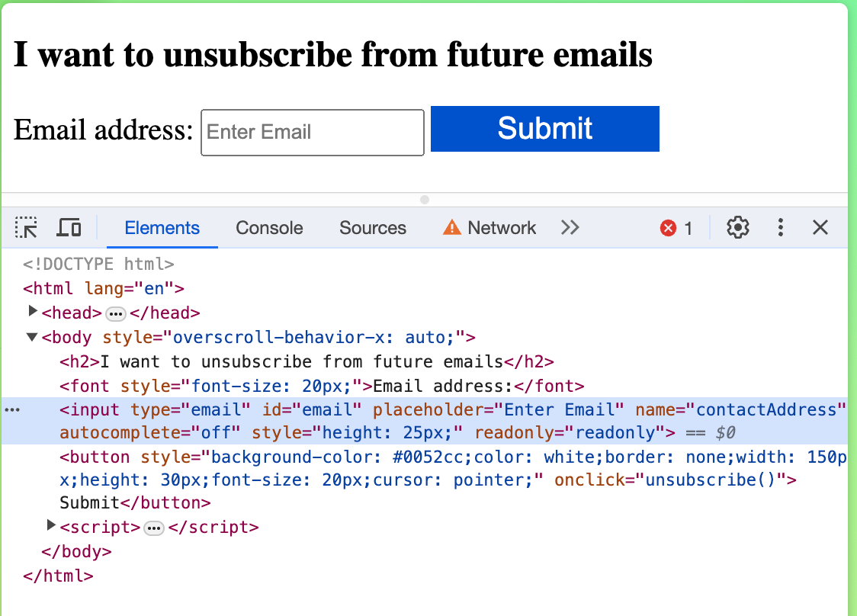The image size is (857, 616).
Task: Close the DevTools panel
Action: click(x=820, y=227)
